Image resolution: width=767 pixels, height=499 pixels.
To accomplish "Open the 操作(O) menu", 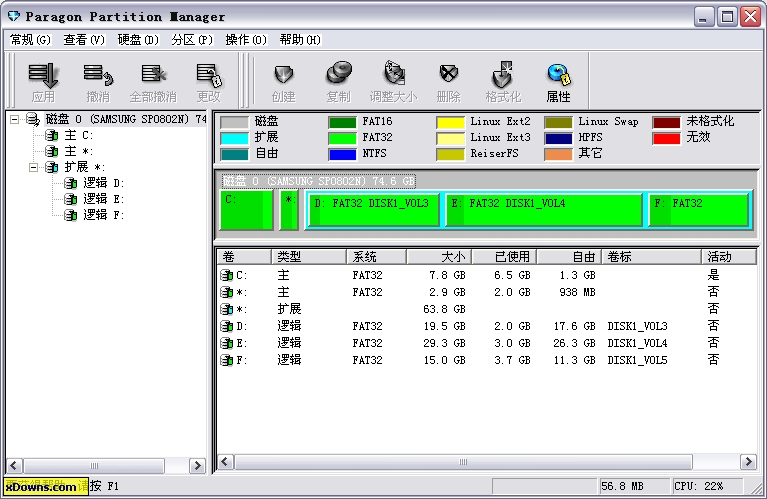I will point(246,40).
